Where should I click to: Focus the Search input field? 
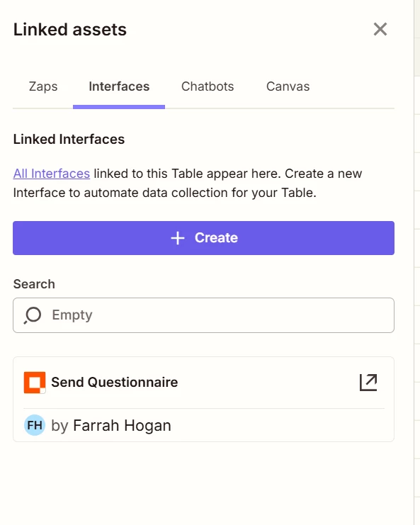(203, 315)
